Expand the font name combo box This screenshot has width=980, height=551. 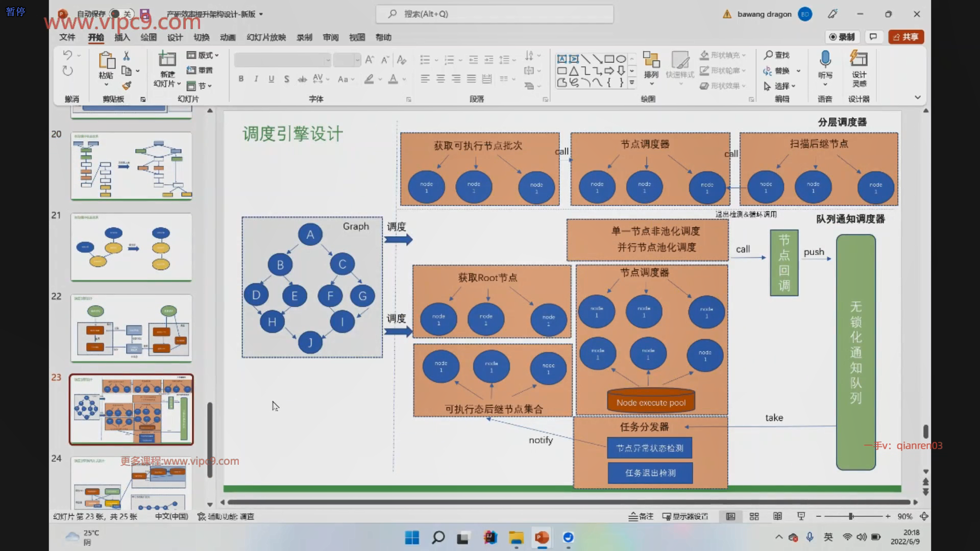[328, 60]
